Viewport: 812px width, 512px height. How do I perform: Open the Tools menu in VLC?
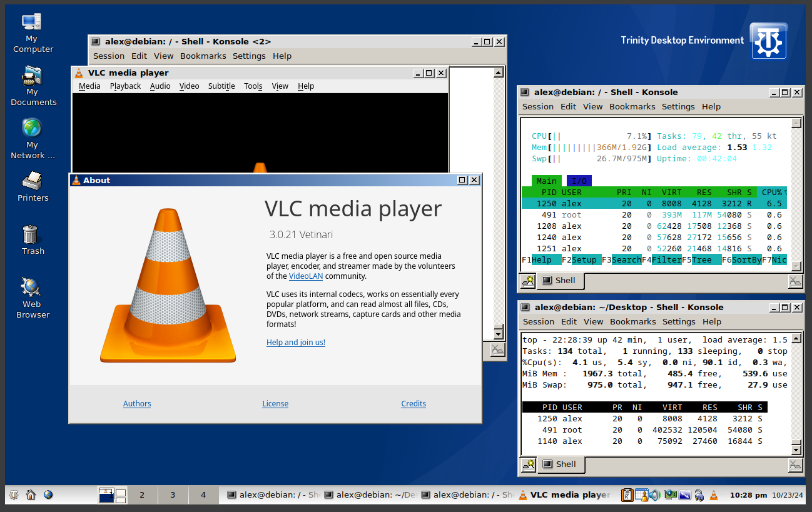(253, 86)
